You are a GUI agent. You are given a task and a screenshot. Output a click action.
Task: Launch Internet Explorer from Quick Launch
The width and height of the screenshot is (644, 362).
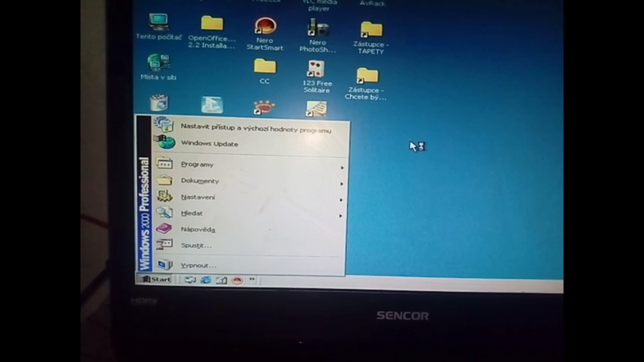coord(206,280)
